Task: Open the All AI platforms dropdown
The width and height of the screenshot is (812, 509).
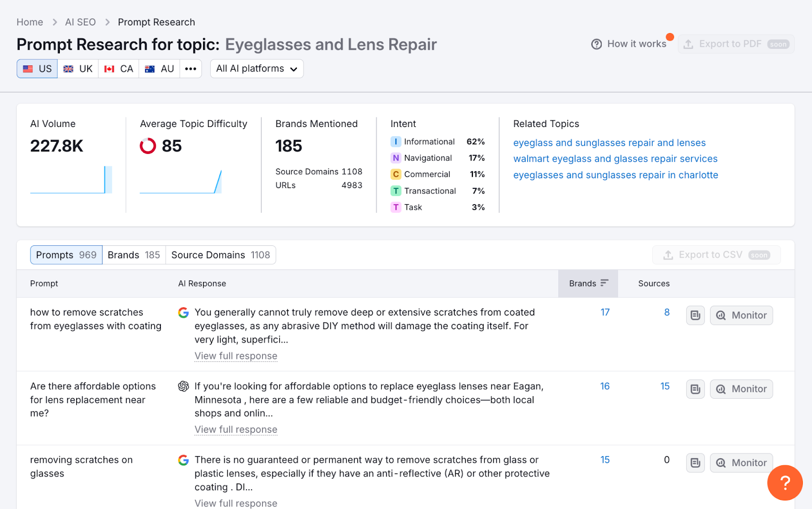Action: click(256, 69)
